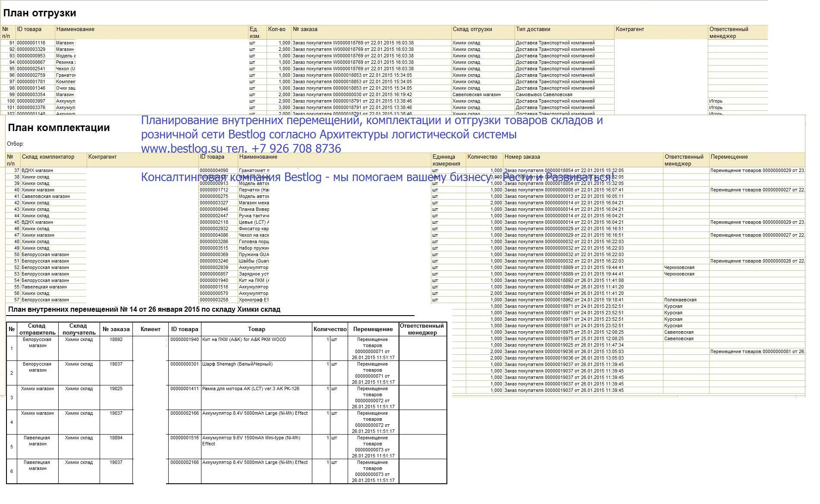Click the "План комплектации" report title

[x=59, y=128]
